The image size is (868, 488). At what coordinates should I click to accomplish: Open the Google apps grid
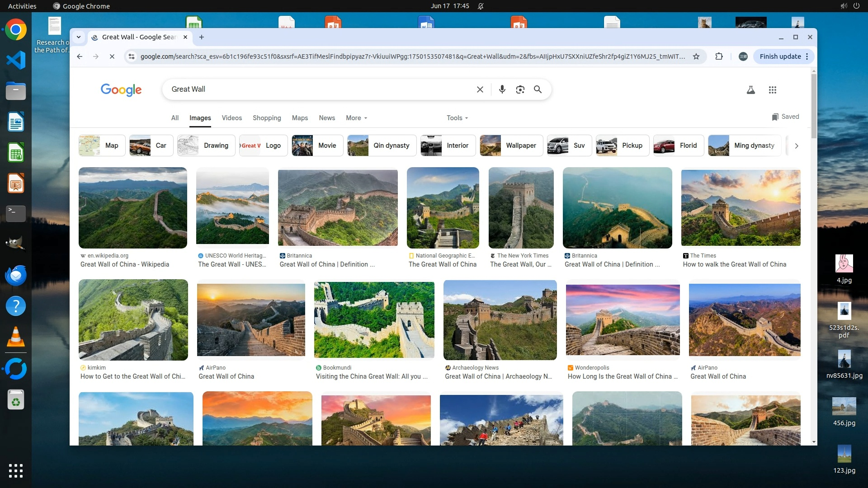tap(772, 90)
